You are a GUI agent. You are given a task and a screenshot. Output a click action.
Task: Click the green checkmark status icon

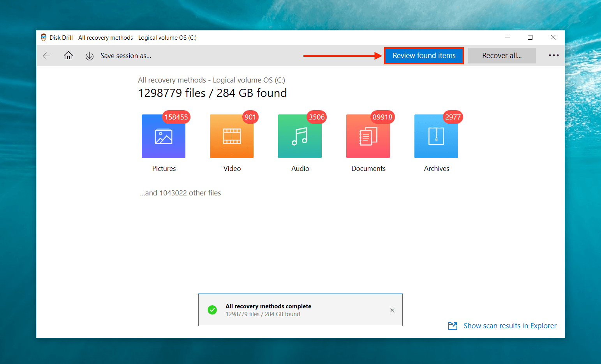click(x=212, y=310)
